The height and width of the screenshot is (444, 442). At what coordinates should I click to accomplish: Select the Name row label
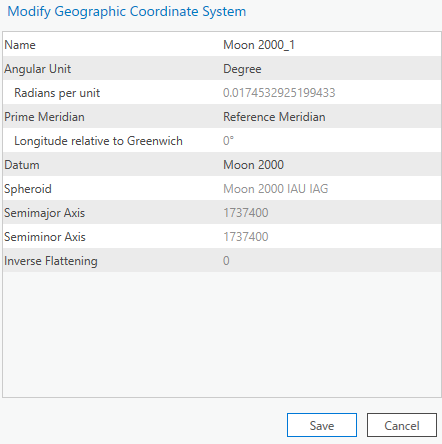(20, 45)
